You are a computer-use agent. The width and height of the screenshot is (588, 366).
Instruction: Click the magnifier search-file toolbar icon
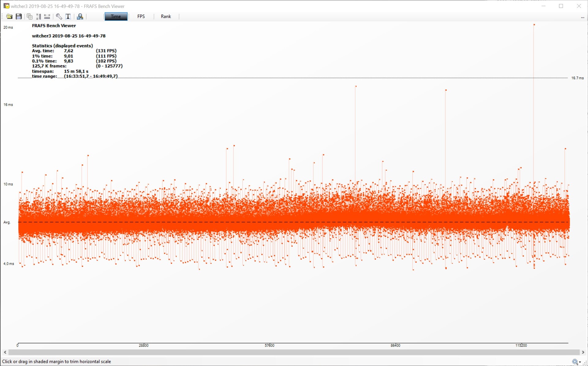[80, 17]
